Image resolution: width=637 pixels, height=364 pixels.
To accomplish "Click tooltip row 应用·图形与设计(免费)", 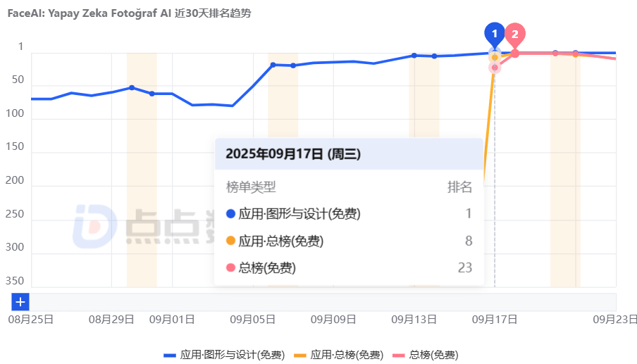I will point(349,213).
